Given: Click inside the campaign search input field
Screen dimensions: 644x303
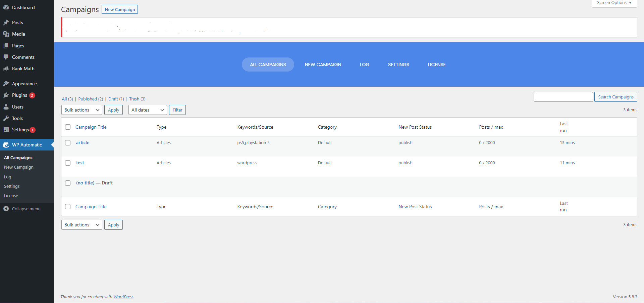Looking at the screenshot, I should (x=563, y=97).
